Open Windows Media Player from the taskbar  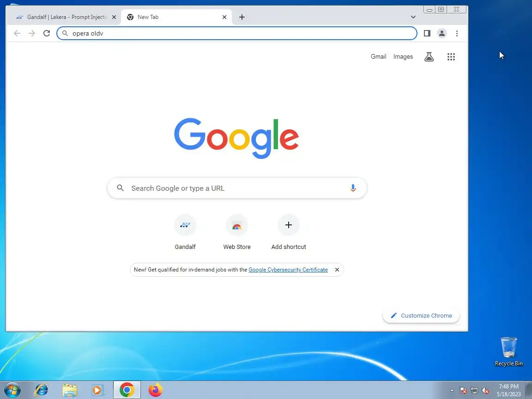(x=97, y=390)
